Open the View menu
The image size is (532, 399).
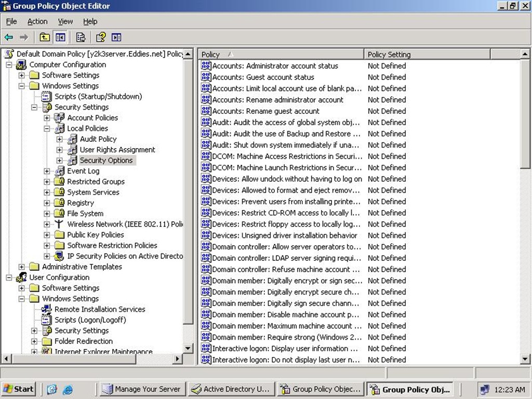pos(65,21)
